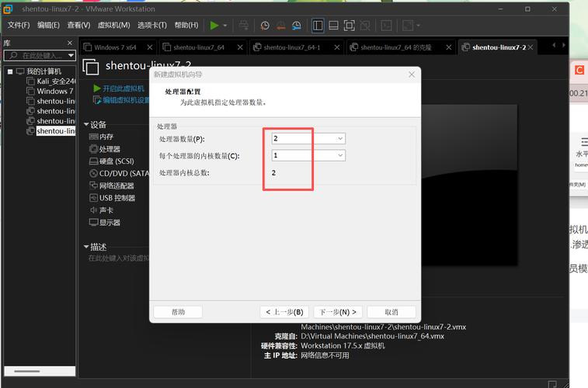Click the stretch guest display icon

coord(408,26)
